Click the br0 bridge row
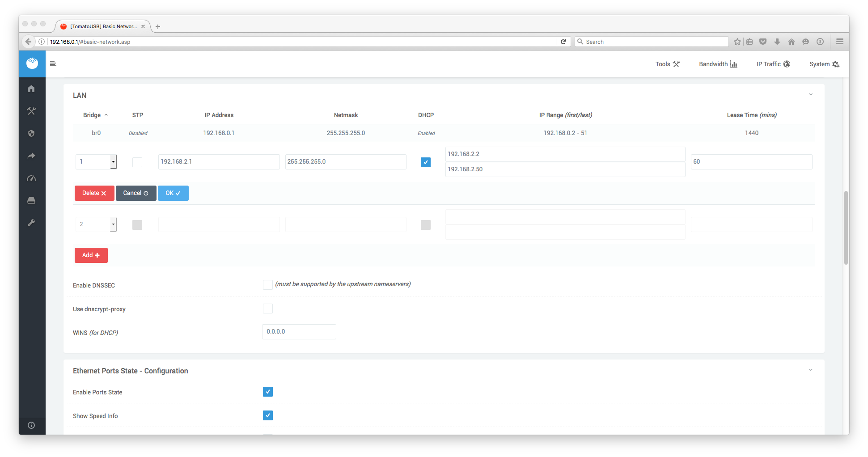The image size is (868, 457). [444, 133]
